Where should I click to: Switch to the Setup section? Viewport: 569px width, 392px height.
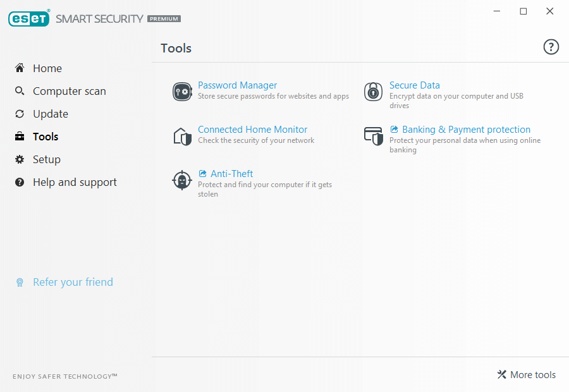[x=47, y=159]
